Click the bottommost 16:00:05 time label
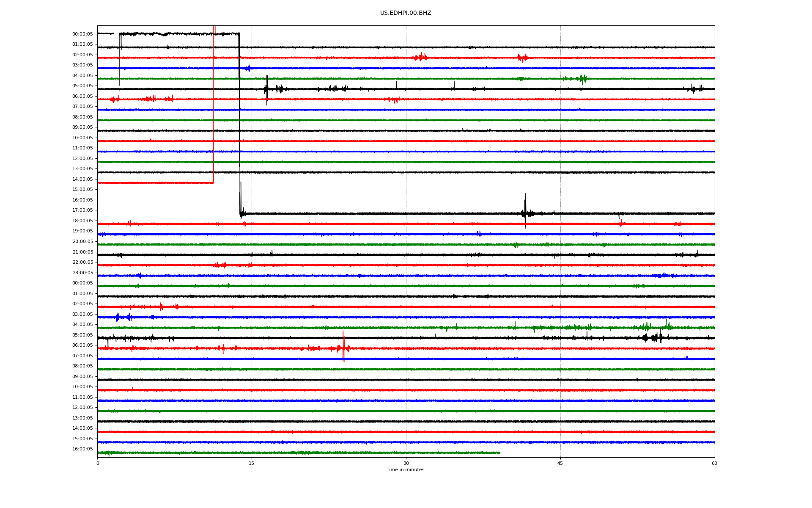 [x=82, y=449]
